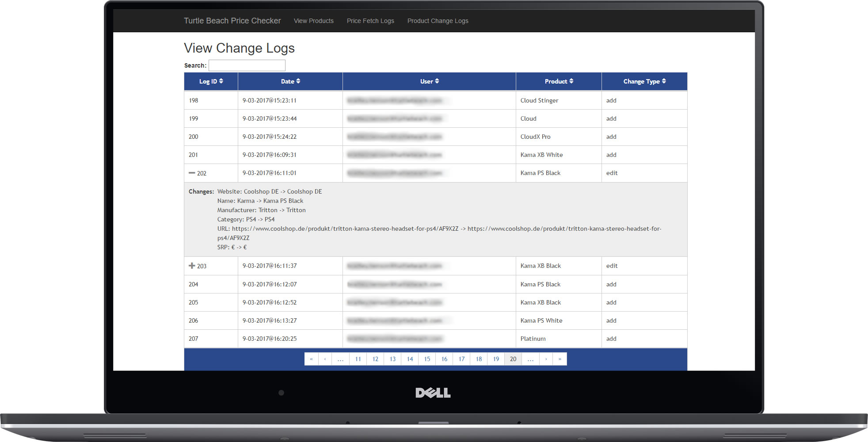Click the Name: Karma -> Kama PS Black line

pos(260,201)
